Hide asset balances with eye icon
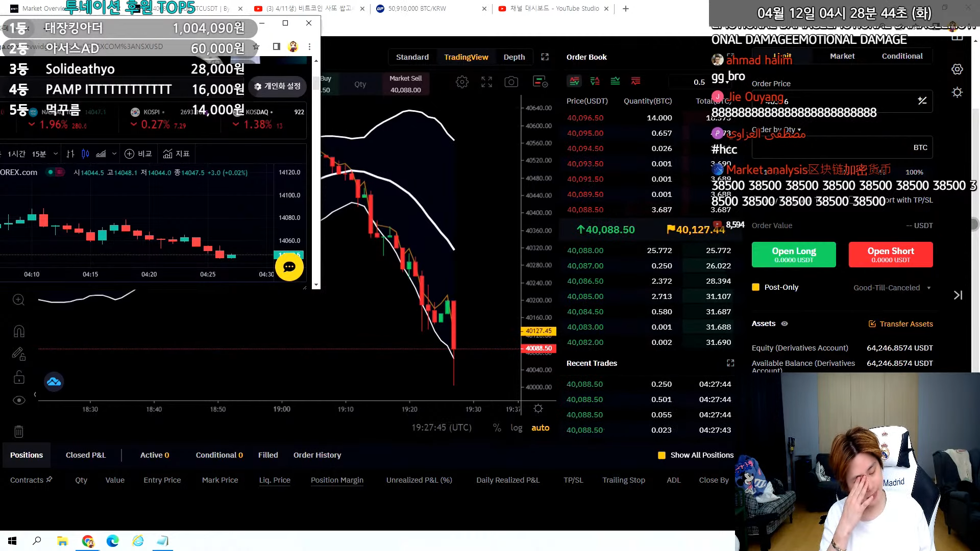Screen dimensions: 980x551 (x=785, y=323)
